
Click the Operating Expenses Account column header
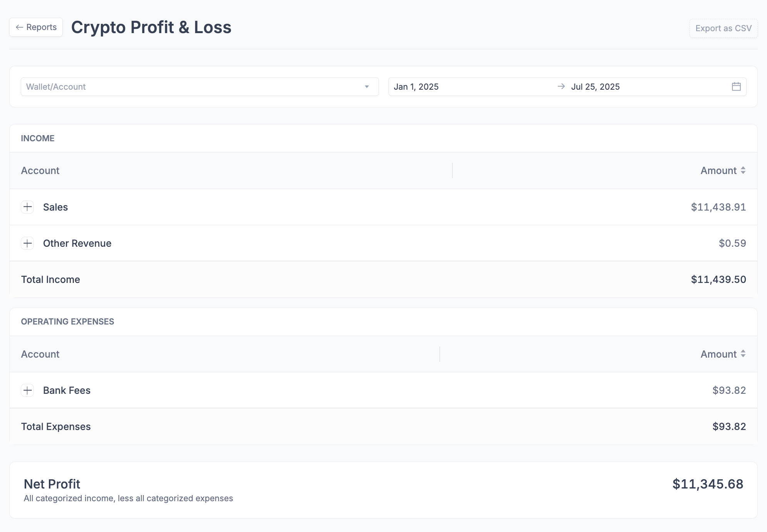click(40, 354)
